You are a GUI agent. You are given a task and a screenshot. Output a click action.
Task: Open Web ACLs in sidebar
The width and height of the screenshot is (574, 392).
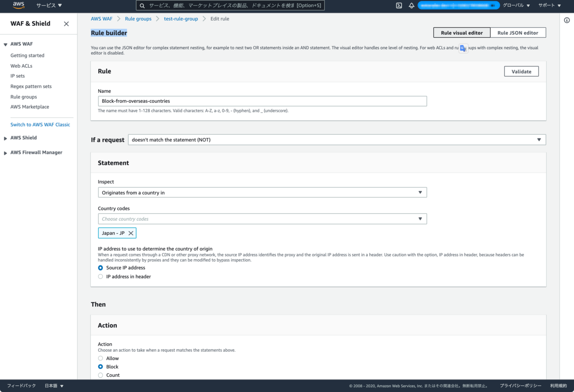(x=22, y=66)
